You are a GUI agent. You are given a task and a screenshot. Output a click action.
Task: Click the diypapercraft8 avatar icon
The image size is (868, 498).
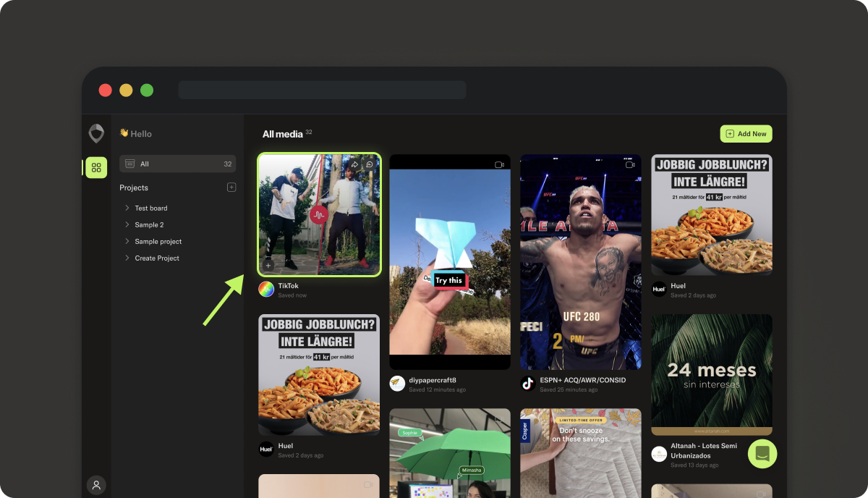pyautogui.click(x=397, y=384)
